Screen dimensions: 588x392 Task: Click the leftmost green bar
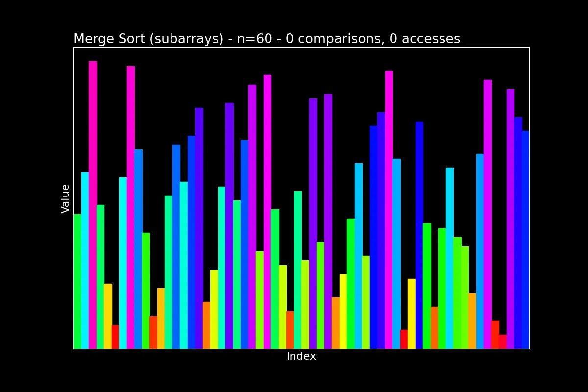coord(77,281)
